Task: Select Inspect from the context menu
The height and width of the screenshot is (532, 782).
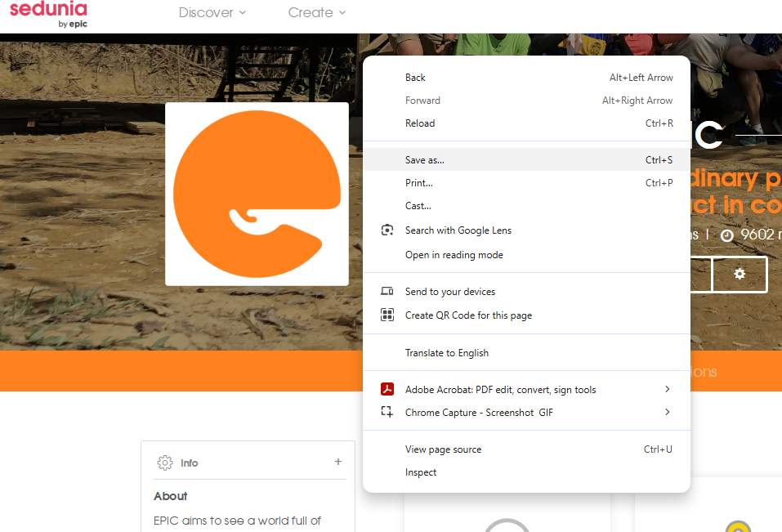Action: point(421,472)
